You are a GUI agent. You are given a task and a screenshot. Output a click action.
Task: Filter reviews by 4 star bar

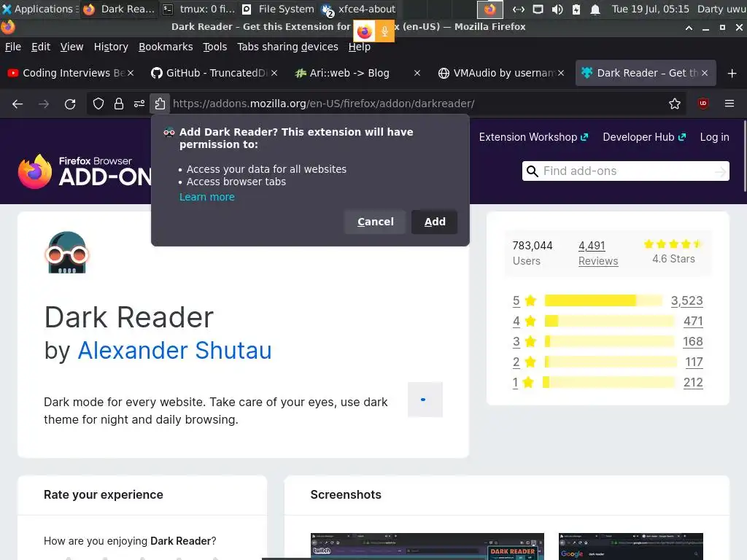click(609, 321)
